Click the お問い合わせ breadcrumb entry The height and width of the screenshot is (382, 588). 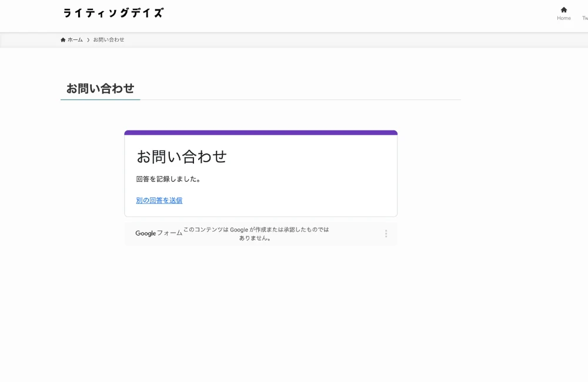pyautogui.click(x=108, y=40)
